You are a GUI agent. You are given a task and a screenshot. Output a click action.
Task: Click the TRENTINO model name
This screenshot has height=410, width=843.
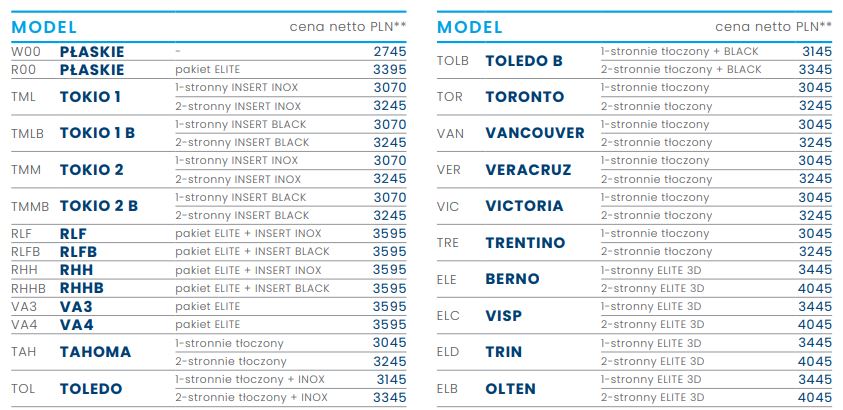coord(525,243)
